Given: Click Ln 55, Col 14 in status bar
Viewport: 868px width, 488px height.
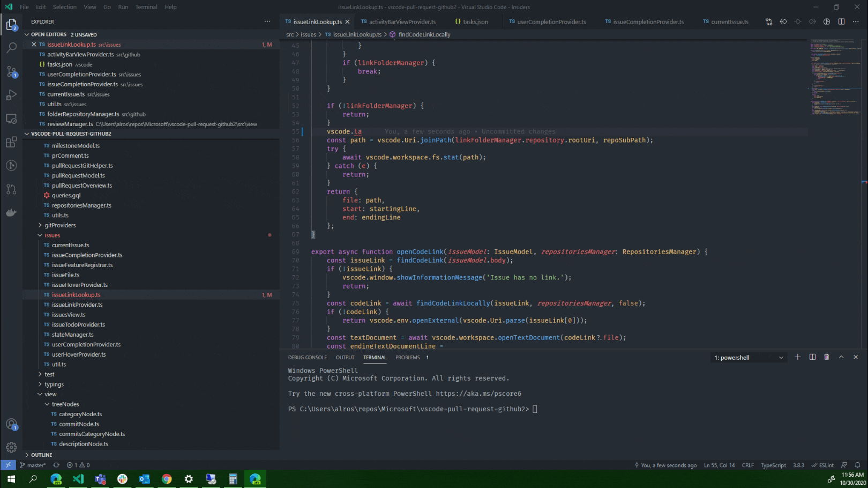Looking at the screenshot, I should (719, 465).
